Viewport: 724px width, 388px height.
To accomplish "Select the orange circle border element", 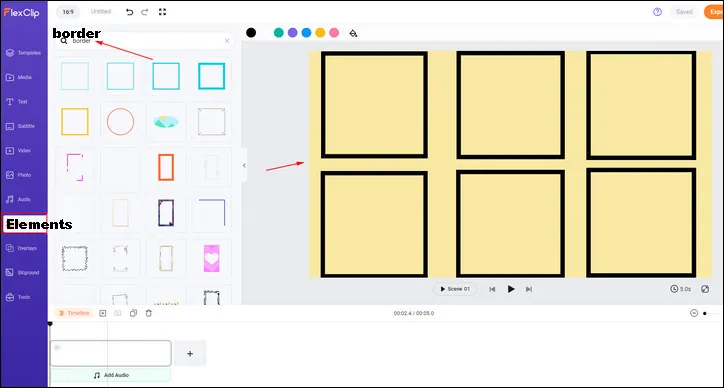I will click(121, 122).
